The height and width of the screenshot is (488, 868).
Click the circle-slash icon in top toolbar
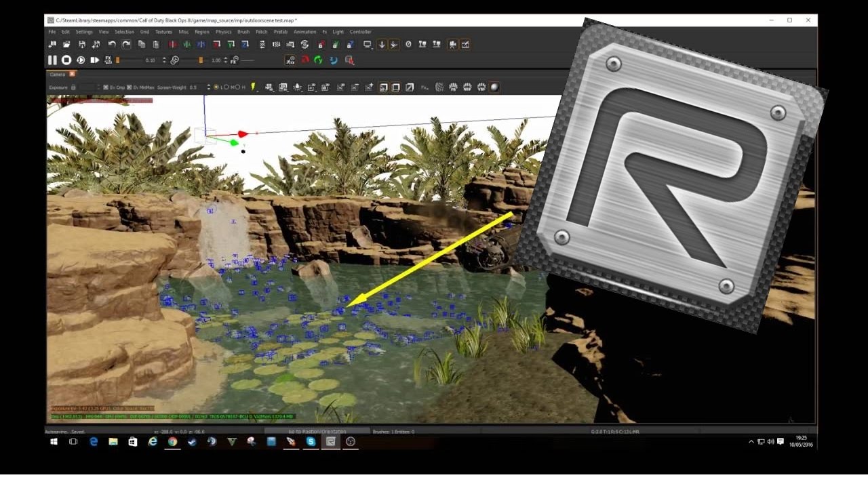tap(408, 44)
